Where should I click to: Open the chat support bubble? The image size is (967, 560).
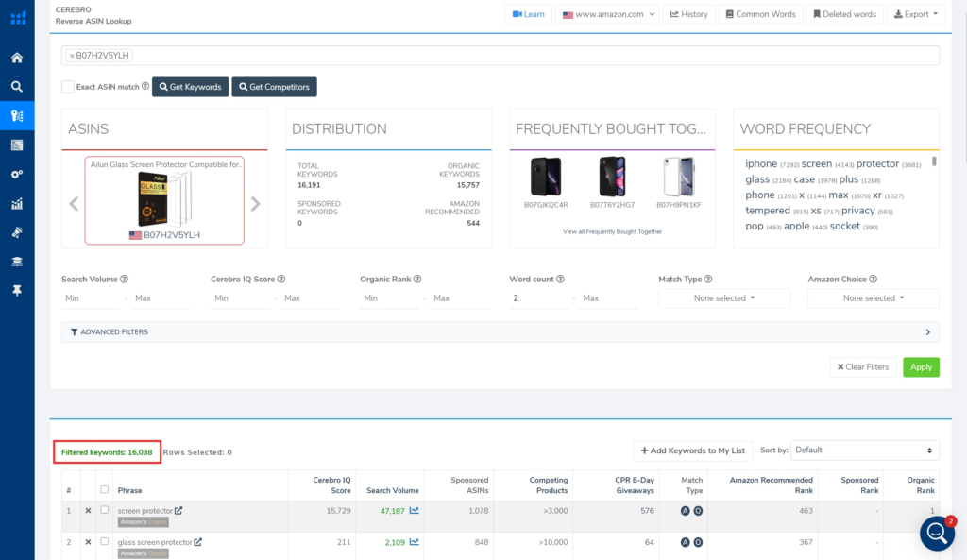(937, 533)
